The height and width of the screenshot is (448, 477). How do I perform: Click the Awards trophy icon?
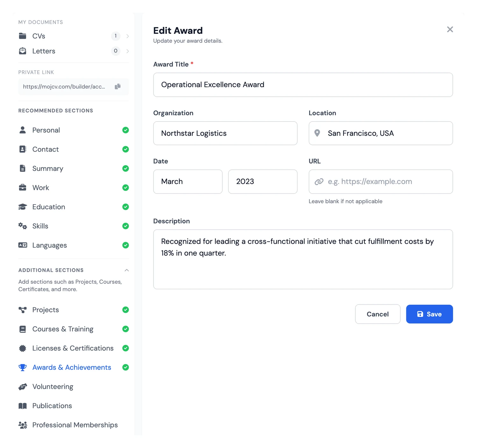[x=23, y=367]
